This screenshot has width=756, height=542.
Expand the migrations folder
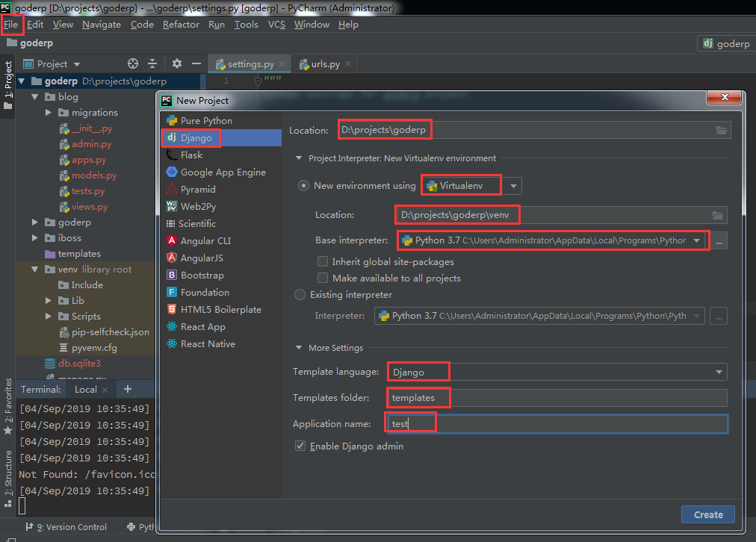(49, 112)
